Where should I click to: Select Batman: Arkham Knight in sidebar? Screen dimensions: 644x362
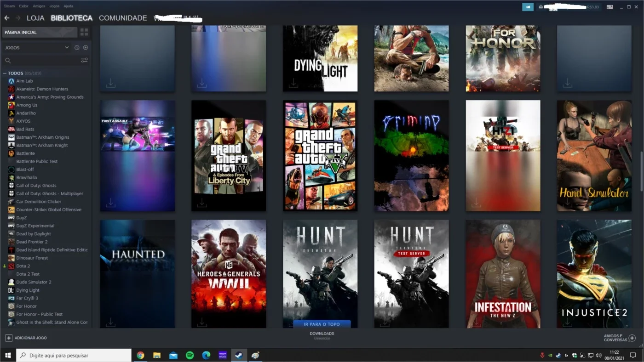click(x=42, y=145)
